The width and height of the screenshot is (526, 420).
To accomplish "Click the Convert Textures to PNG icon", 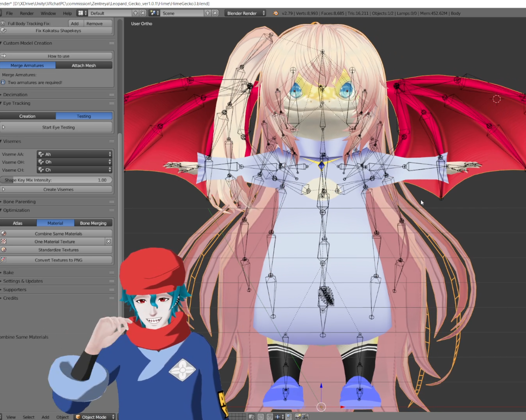I will coord(4,260).
